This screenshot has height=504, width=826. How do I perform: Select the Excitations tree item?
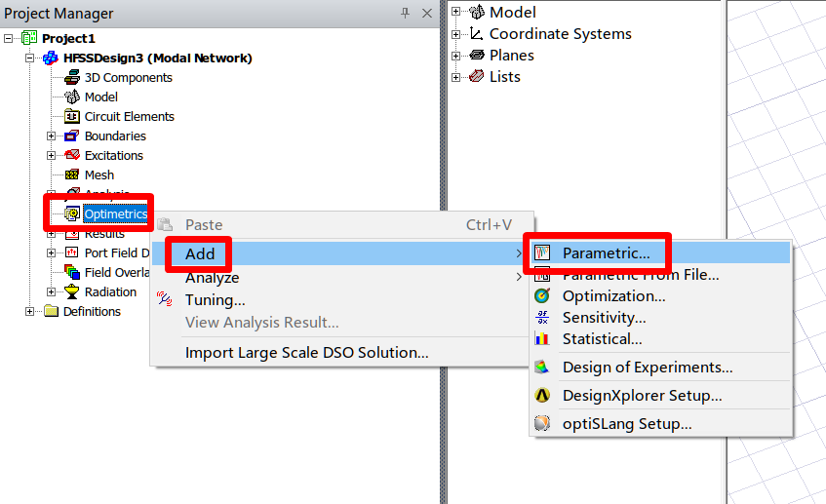(x=114, y=155)
